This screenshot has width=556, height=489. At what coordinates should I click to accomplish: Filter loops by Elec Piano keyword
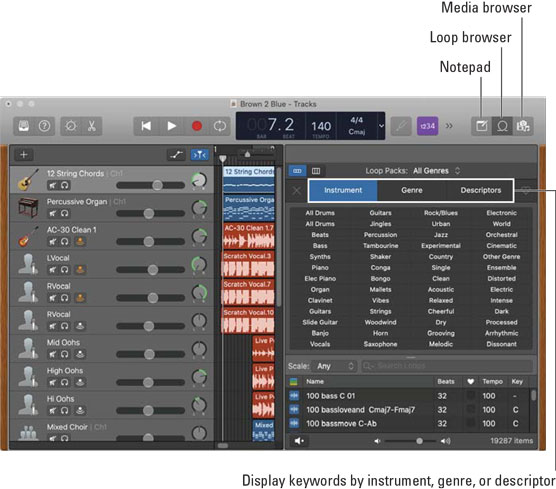(x=320, y=279)
